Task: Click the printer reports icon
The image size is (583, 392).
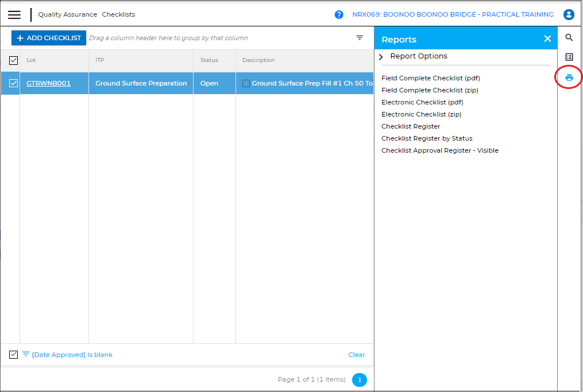Action: (x=569, y=77)
